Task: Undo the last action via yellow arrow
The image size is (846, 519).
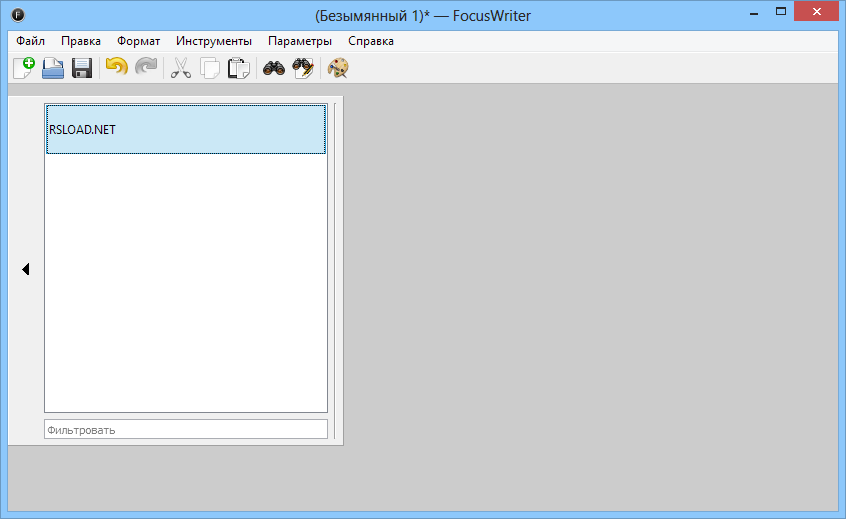Action: (117, 68)
